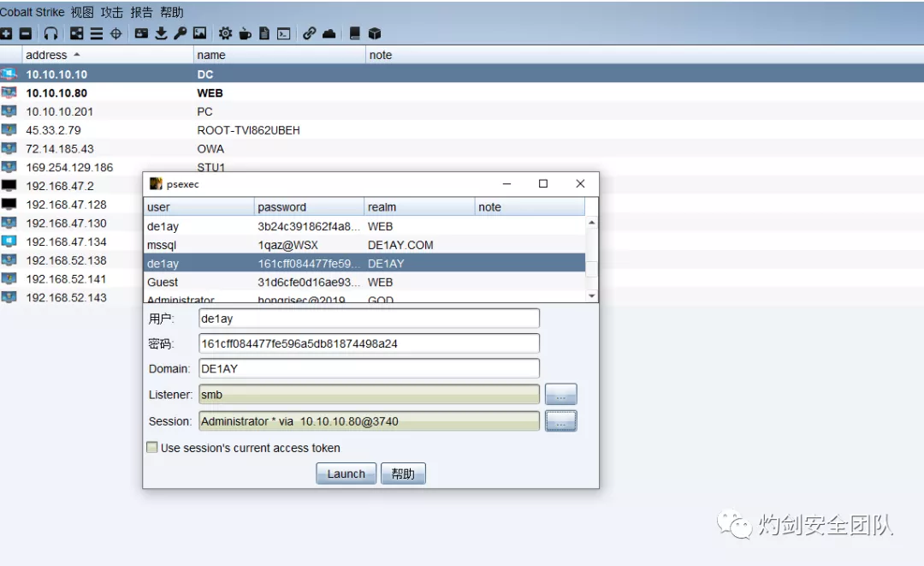924x566 pixels.
Task: Open the screenshots picture icon
Action: (199, 33)
